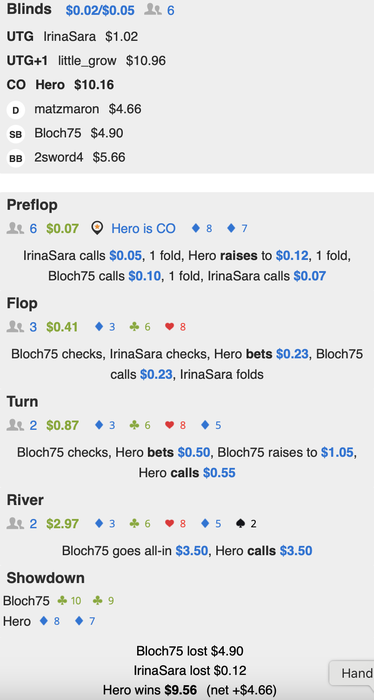Image resolution: width=374 pixels, height=700 pixels.
Task: Click the players icon in Blinds header
Action: coord(153,10)
